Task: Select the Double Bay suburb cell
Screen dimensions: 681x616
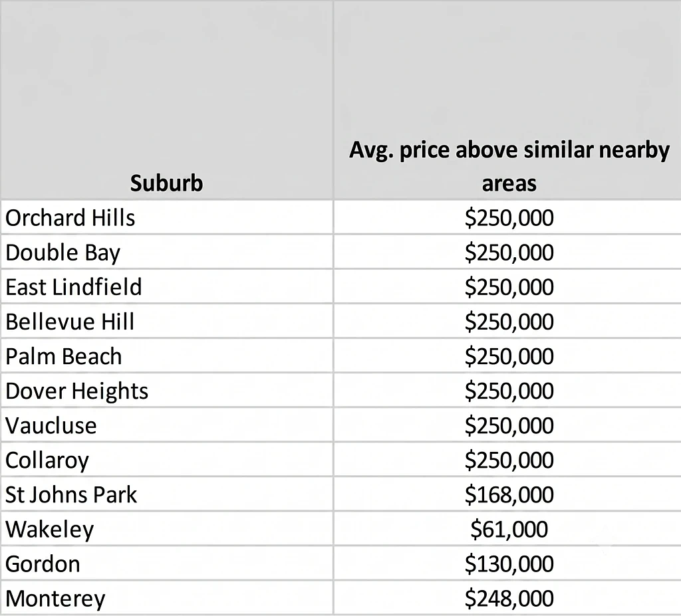Action: click(167, 253)
